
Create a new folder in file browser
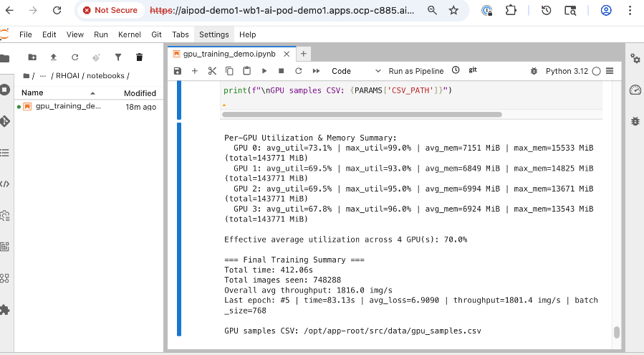coord(32,57)
